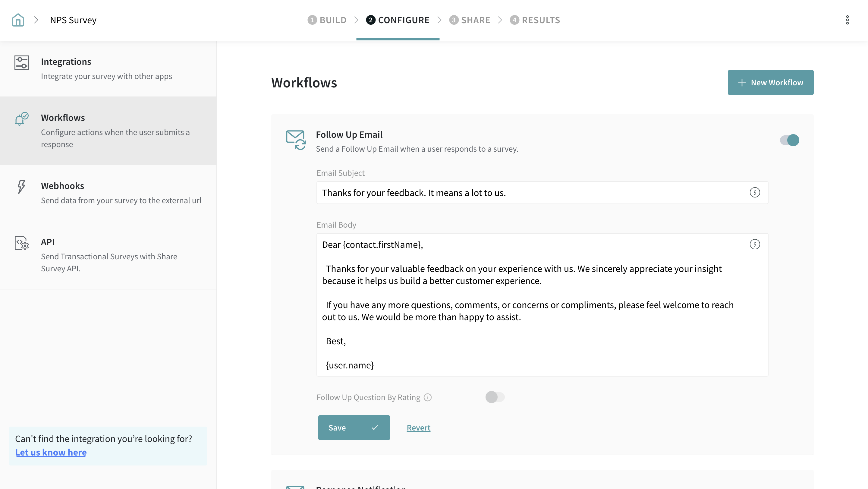Go to the Build step tab

coord(327,20)
